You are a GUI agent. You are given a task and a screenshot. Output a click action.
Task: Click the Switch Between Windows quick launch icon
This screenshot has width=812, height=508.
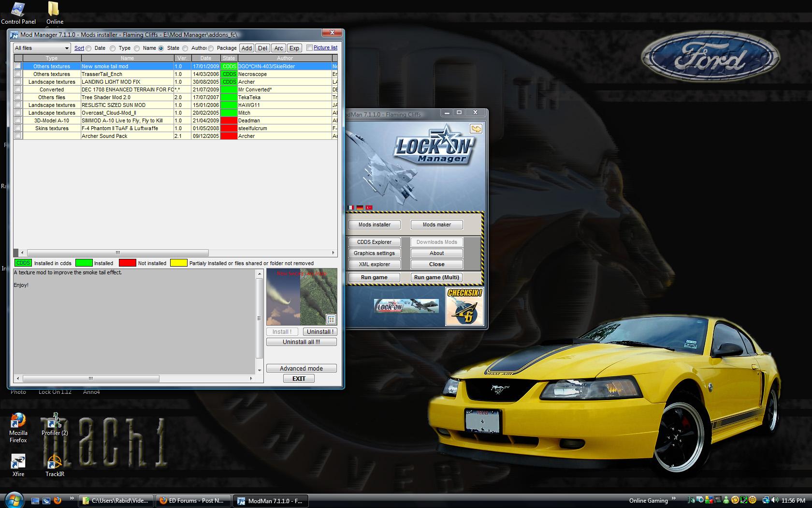point(46,501)
